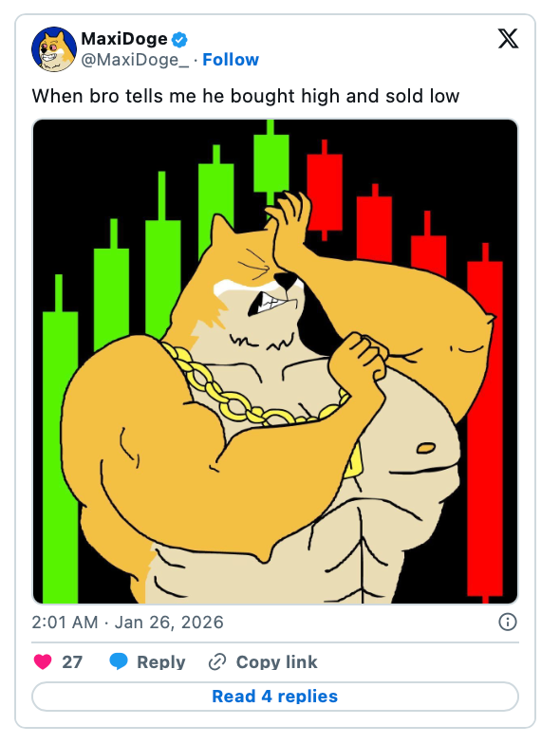Click the Read 4 replies button

pos(275,697)
